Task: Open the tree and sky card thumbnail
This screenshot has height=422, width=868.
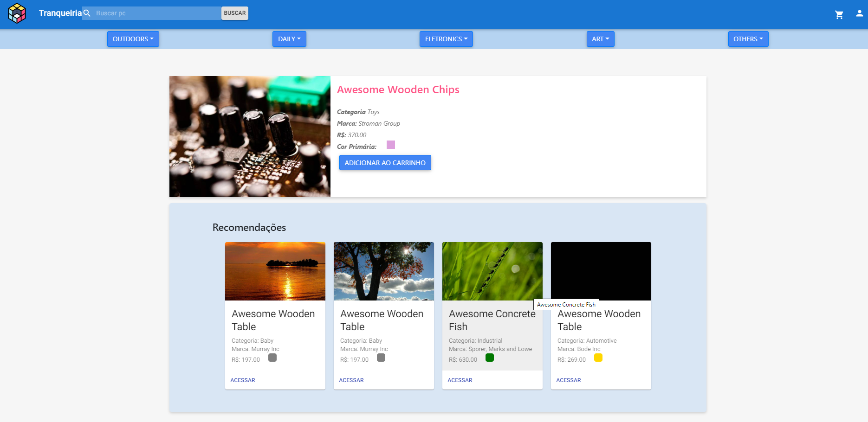Action: pyautogui.click(x=384, y=271)
